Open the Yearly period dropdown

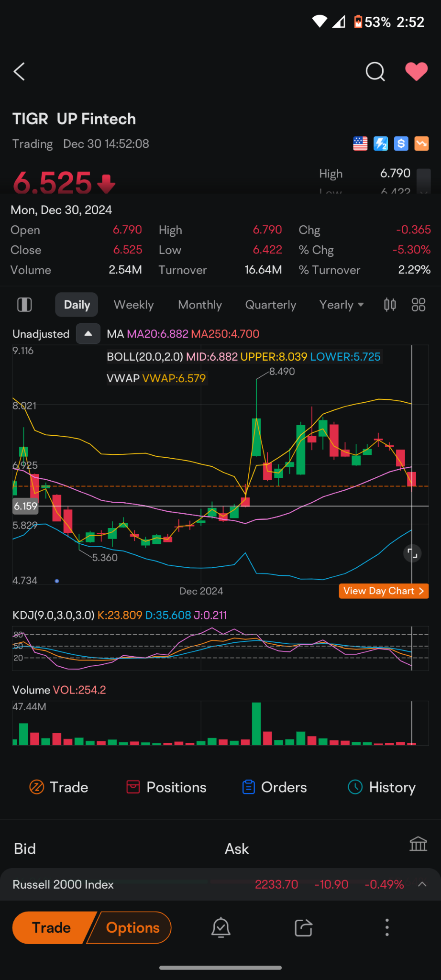pos(342,305)
